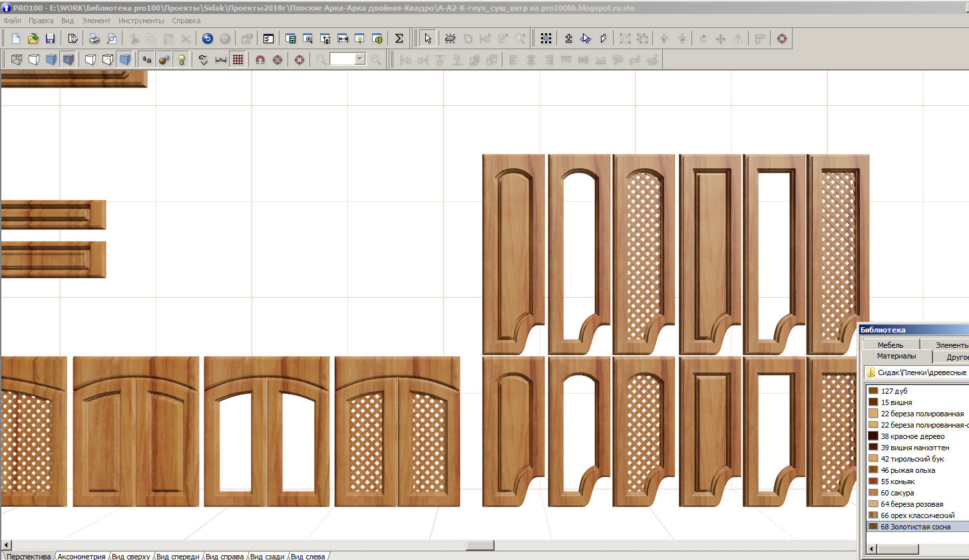Open the Элемент menu

pos(97,21)
